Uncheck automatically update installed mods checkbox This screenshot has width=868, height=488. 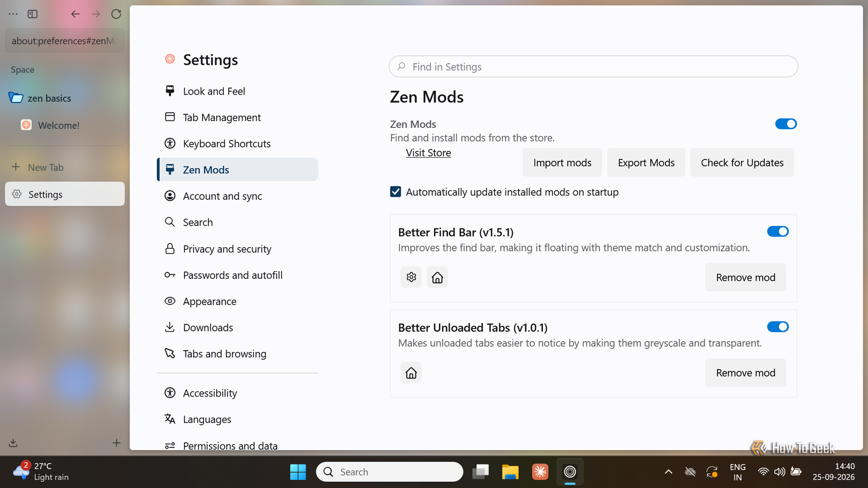(x=396, y=192)
